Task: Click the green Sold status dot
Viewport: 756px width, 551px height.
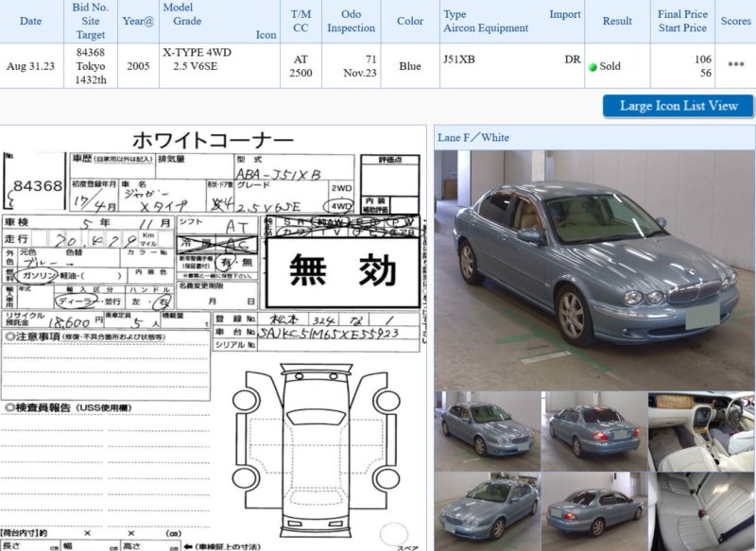Action: [593, 67]
